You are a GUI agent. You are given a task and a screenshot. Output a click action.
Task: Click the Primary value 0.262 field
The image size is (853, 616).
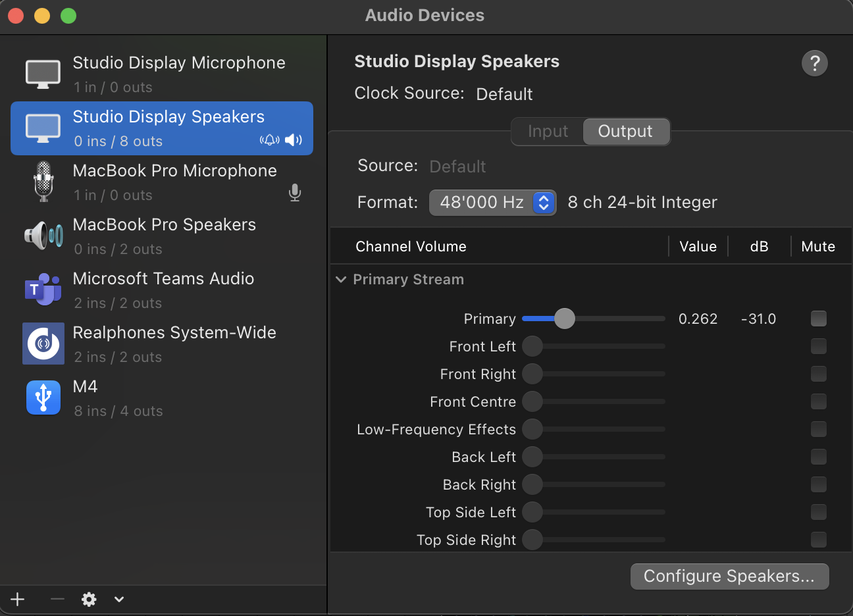click(x=698, y=319)
